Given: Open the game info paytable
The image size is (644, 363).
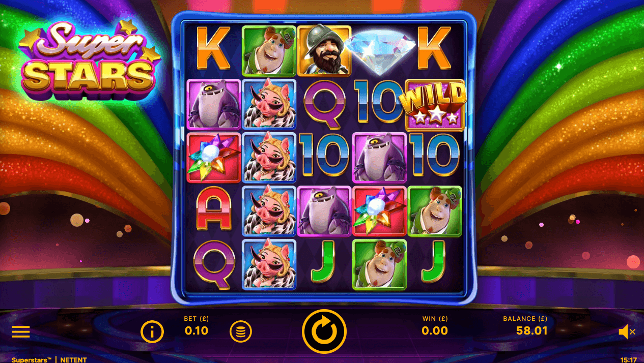Looking at the screenshot, I should (x=152, y=332).
